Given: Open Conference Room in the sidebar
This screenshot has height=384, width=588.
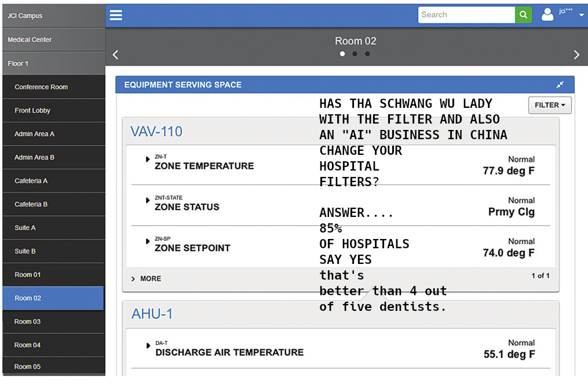Looking at the screenshot, I should click(x=54, y=86).
